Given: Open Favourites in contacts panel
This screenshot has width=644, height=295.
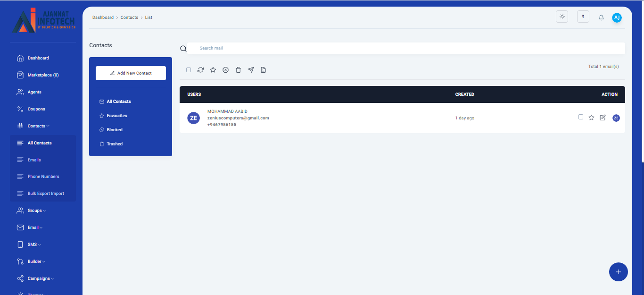Looking at the screenshot, I should pyautogui.click(x=116, y=116).
